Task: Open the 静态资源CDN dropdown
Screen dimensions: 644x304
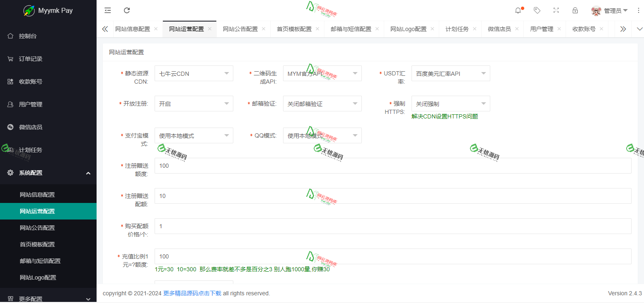Action: coord(194,73)
